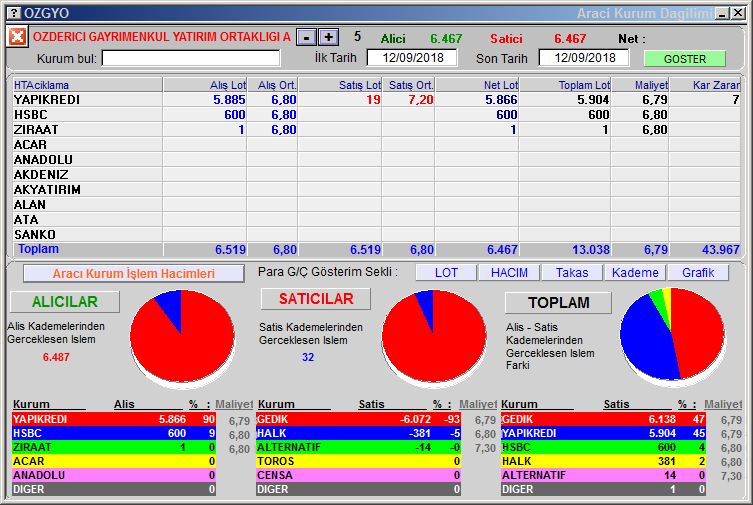Click red GEDIK row in sellers list
This screenshot has width=753, height=505.
pos(358,419)
